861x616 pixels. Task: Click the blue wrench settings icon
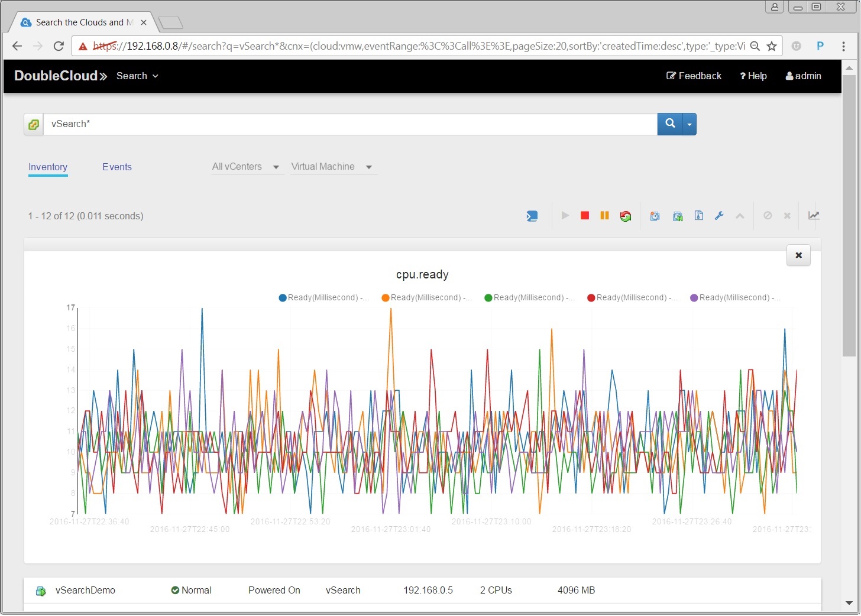tap(719, 216)
